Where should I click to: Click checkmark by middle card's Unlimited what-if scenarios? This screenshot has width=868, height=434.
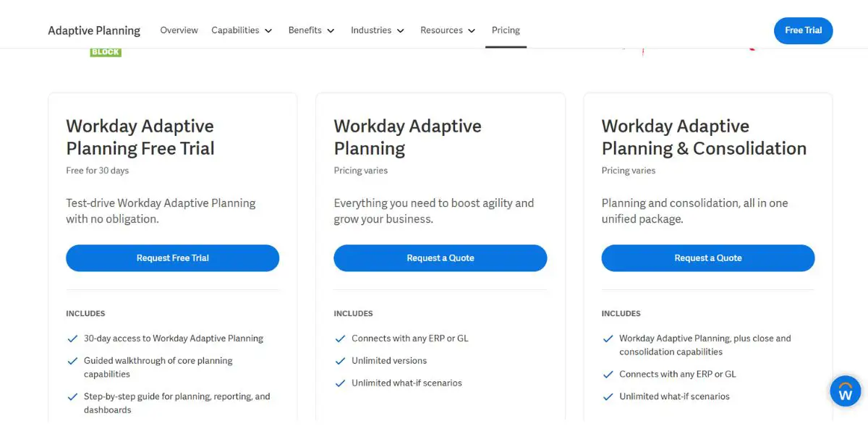[340, 383]
